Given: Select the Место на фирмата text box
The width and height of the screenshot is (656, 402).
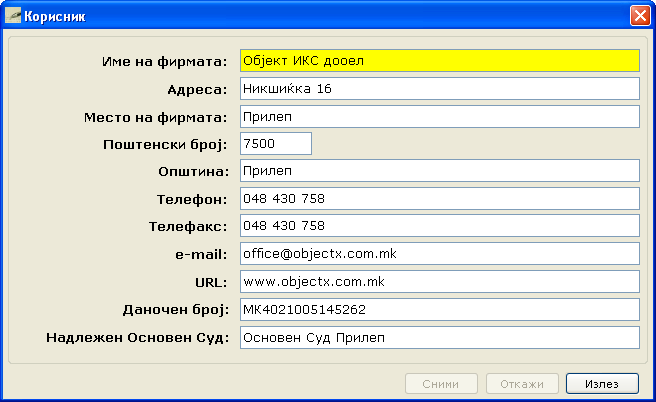Looking at the screenshot, I should (x=439, y=116).
